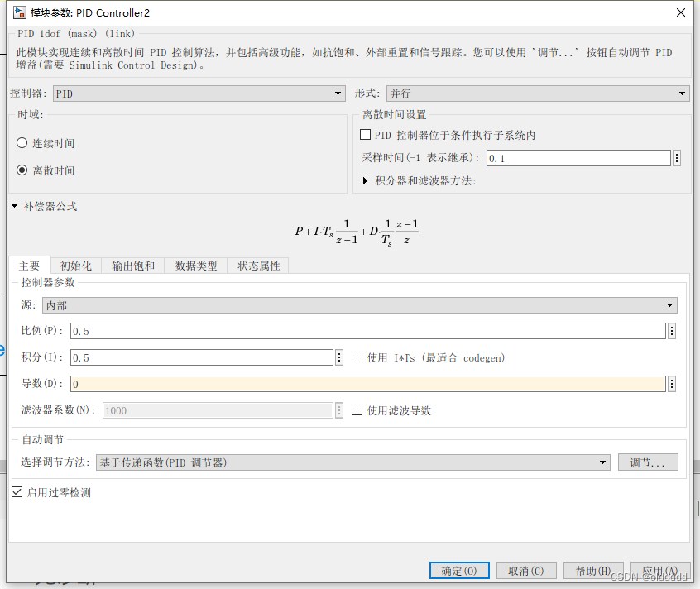The image size is (700, 589).
Task: Open sample time field's three-dot options button
Action: point(677,158)
